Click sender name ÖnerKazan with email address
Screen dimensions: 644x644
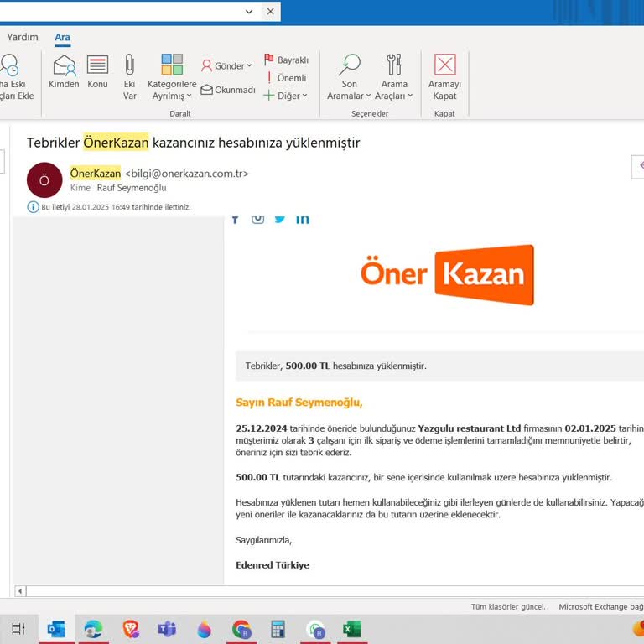tap(159, 174)
